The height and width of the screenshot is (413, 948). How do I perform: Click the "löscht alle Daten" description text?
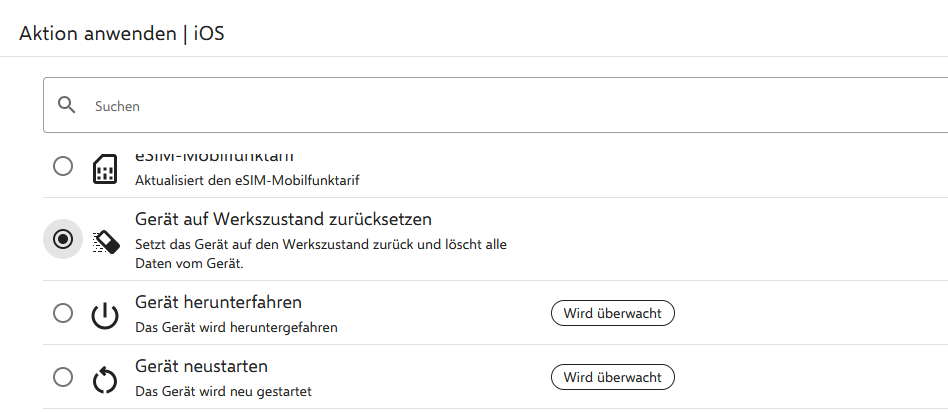pyautogui.click(x=320, y=255)
